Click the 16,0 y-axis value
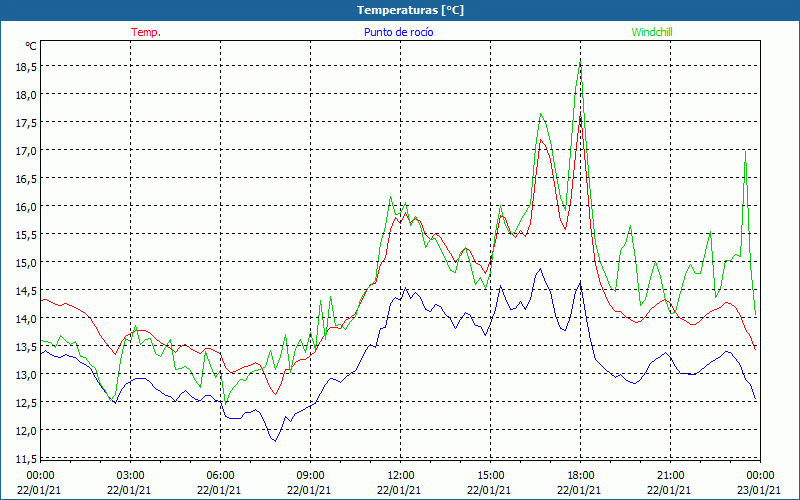 27,207
